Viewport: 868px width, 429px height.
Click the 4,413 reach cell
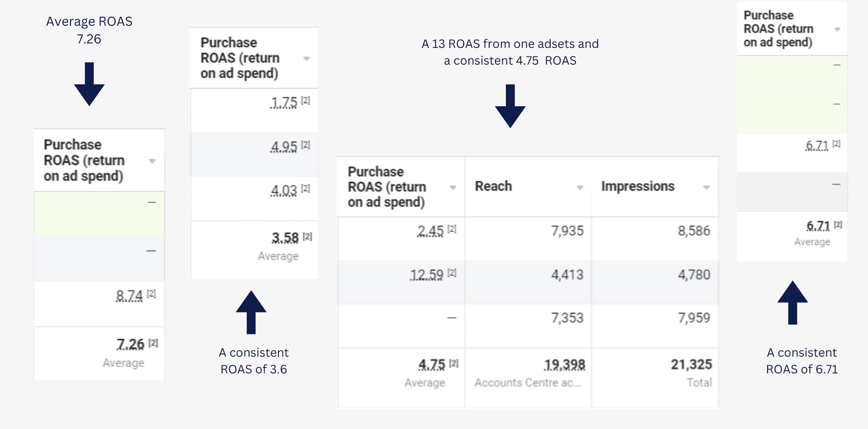pyautogui.click(x=567, y=274)
